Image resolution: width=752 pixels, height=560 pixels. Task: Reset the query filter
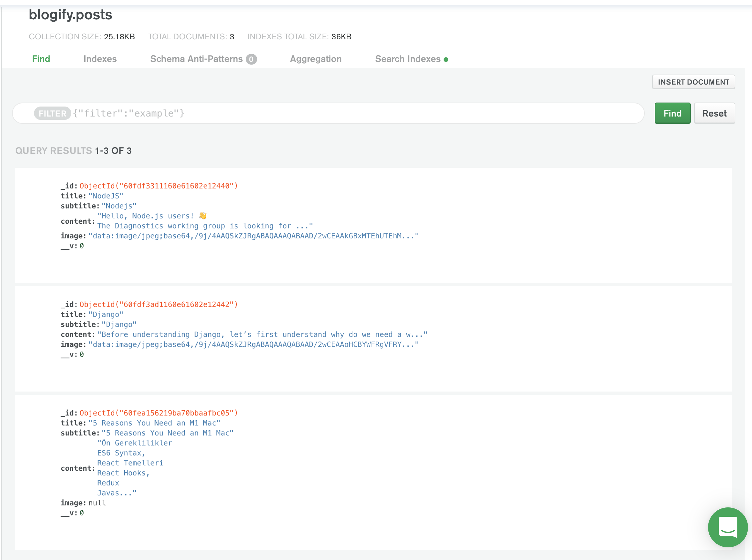pos(714,113)
